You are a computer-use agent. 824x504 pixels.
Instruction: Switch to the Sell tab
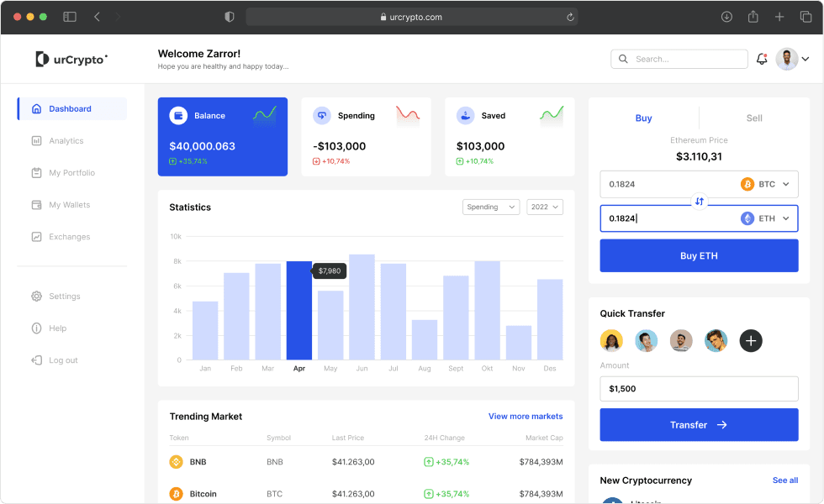(x=754, y=118)
